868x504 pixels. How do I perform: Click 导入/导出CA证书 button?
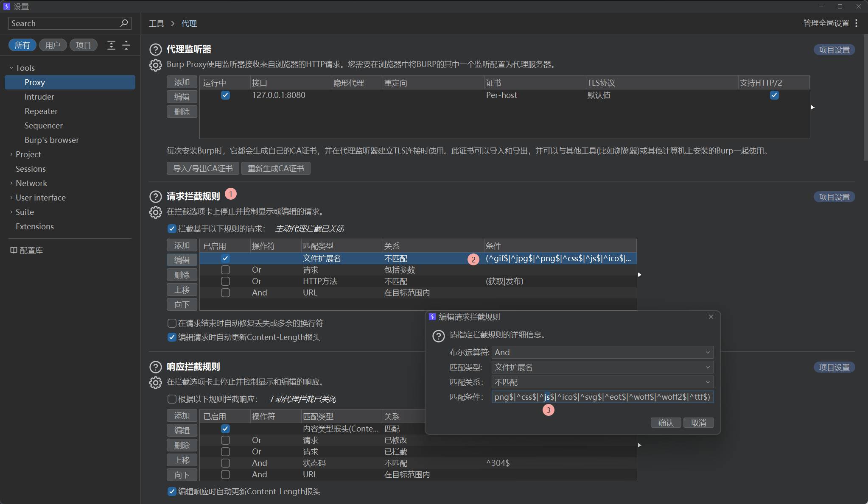pos(203,168)
